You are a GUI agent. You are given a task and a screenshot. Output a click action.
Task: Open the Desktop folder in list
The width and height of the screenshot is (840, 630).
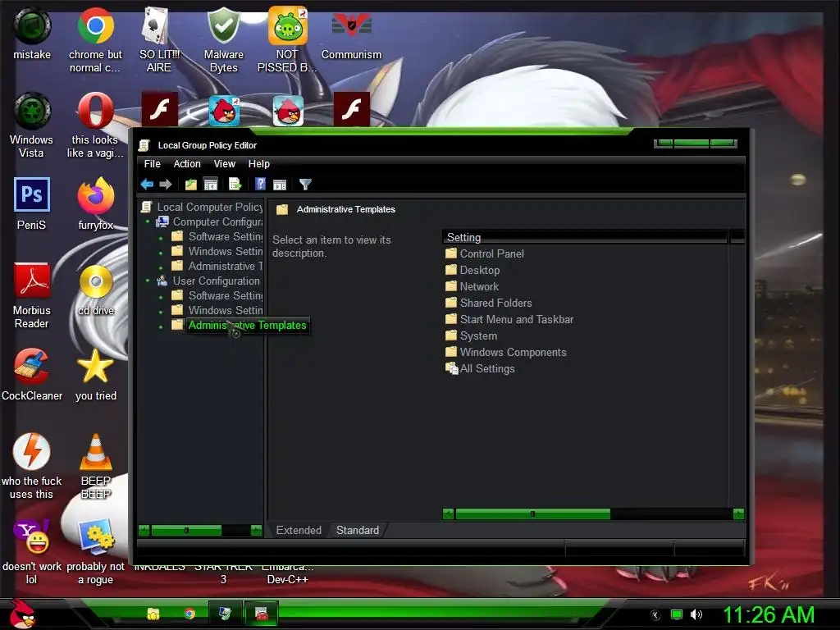479,271
